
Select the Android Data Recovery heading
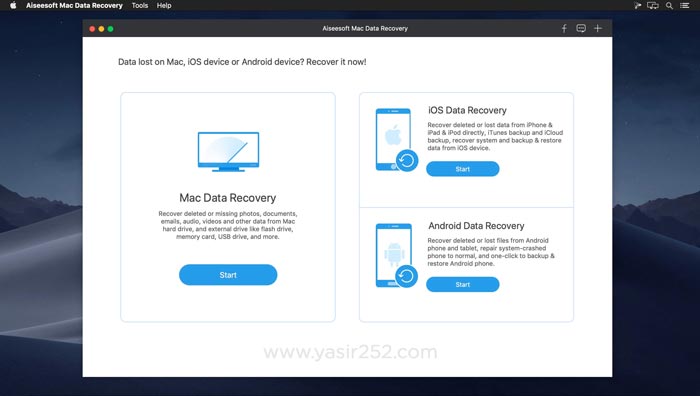pos(476,226)
